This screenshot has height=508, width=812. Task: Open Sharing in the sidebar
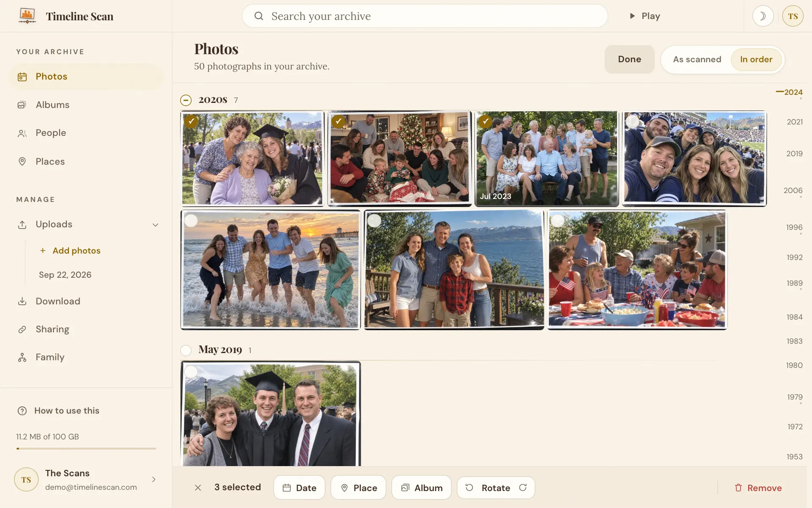(x=86, y=329)
